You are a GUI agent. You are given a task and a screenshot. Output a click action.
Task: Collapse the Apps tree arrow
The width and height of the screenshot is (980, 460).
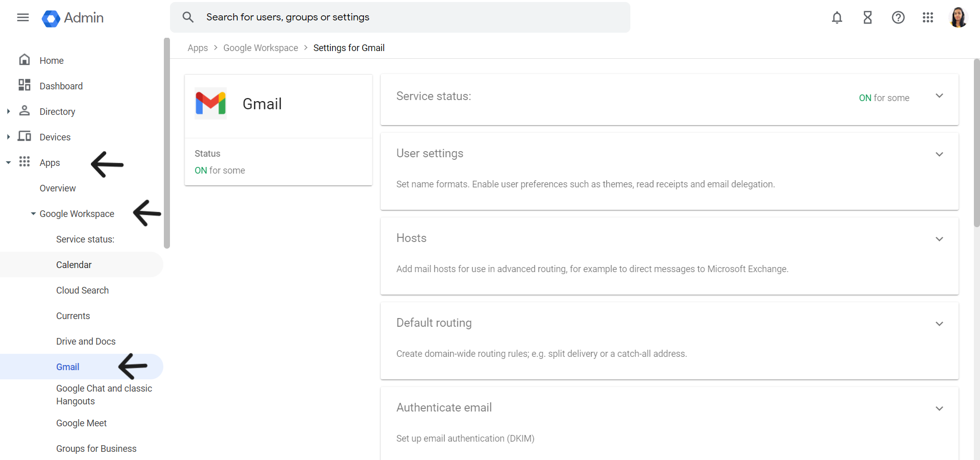point(8,162)
